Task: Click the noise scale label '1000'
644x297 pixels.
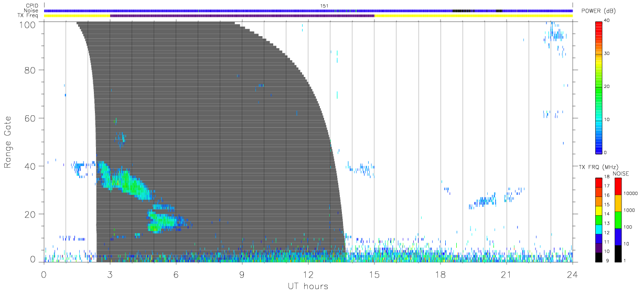Action: pos(629,211)
